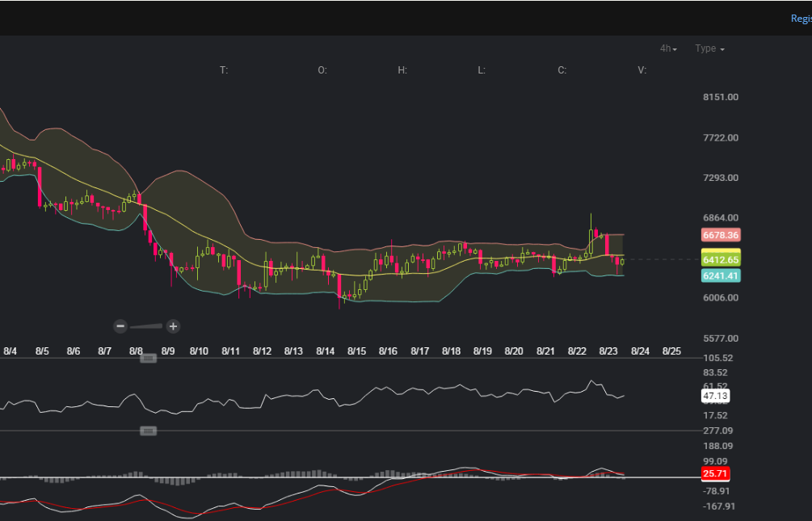Click the chart zoom slider bar
The image size is (812, 521).
(146, 326)
